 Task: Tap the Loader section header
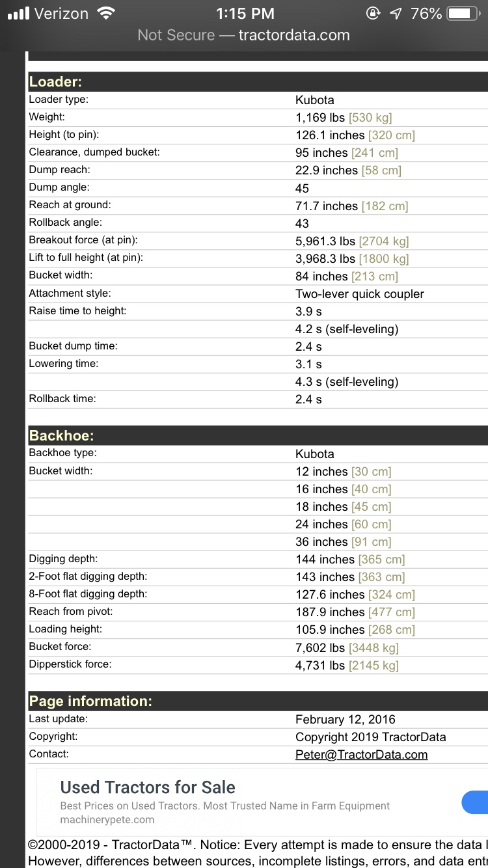[55, 82]
